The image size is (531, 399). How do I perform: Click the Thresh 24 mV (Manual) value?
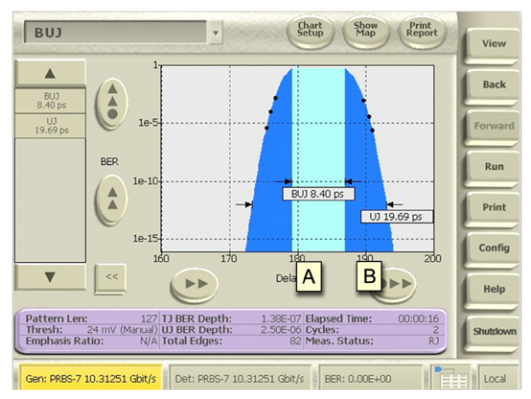coord(122,330)
